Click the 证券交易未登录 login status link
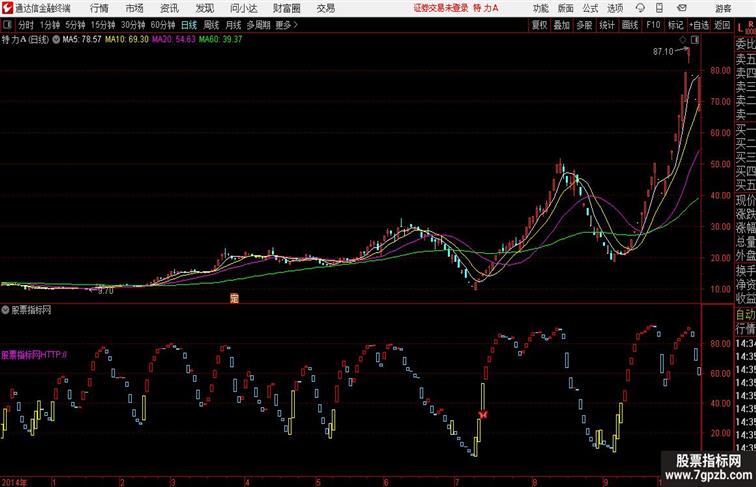756x487 pixels. click(x=441, y=8)
